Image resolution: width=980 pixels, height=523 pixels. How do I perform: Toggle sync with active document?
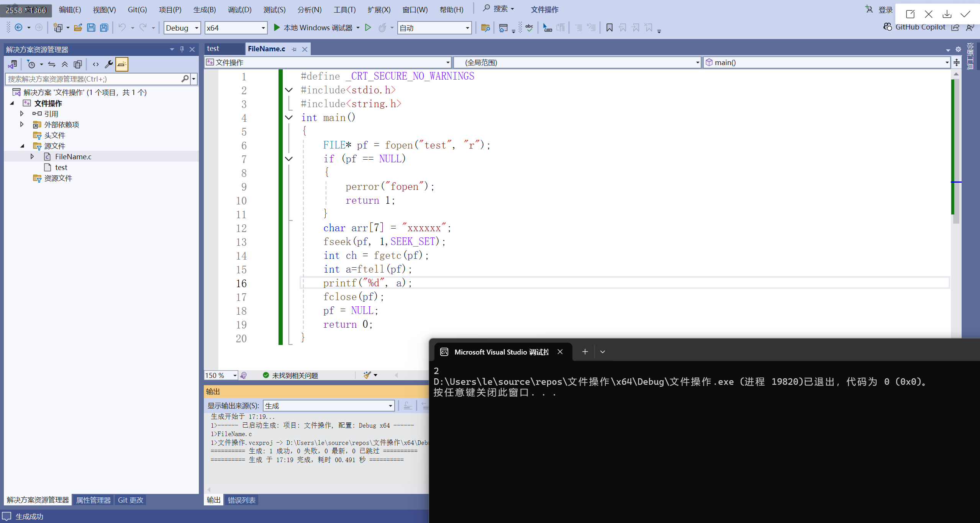(x=52, y=64)
